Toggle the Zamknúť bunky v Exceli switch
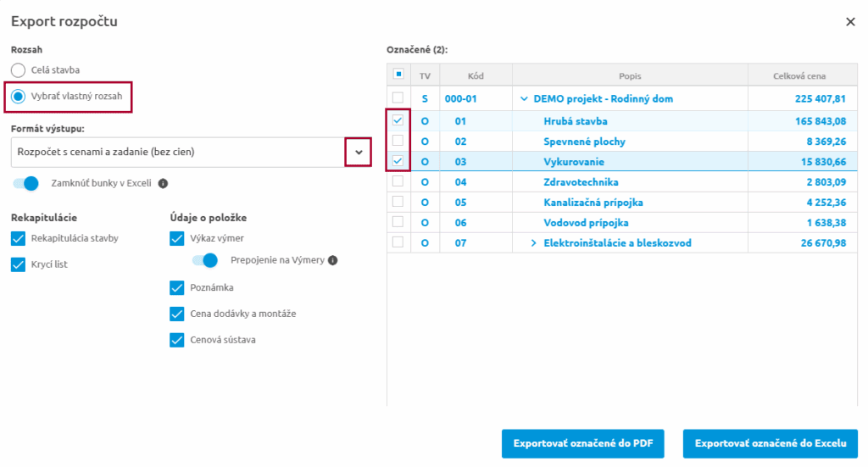 click(28, 183)
